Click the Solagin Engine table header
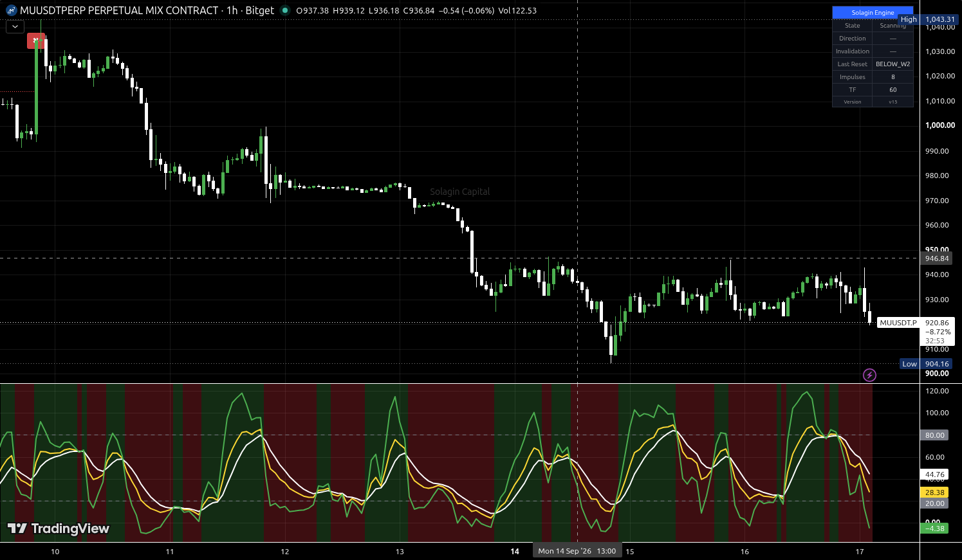The image size is (962, 560). (873, 13)
